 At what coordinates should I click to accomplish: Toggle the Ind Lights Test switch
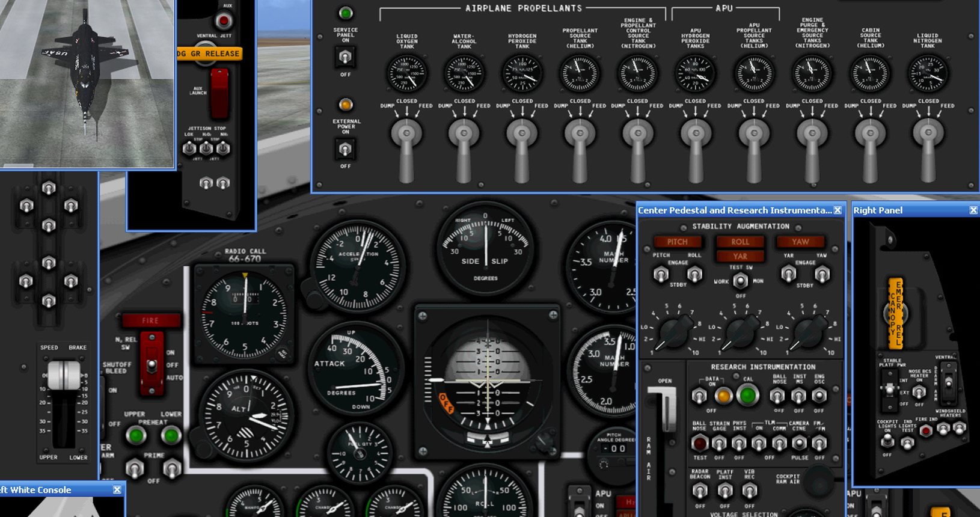click(907, 443)
